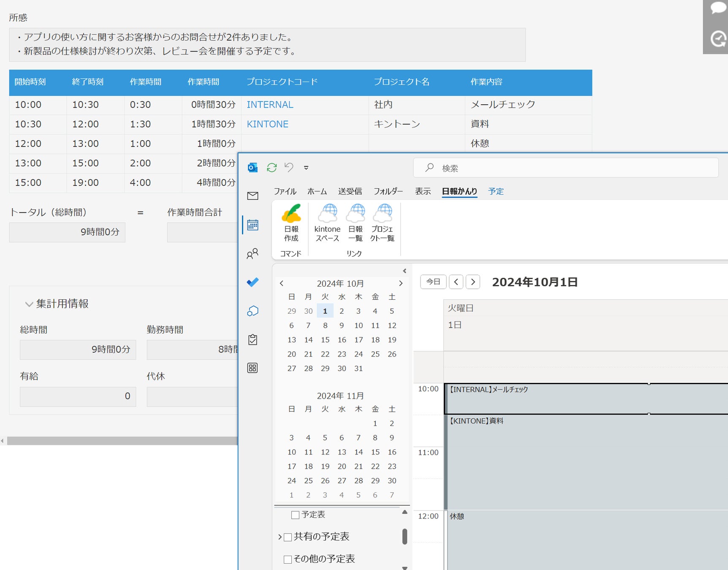728x570 pixels.
Task: Switch to Mail in Outlook sidebar
Action: (x=253, y=196)
